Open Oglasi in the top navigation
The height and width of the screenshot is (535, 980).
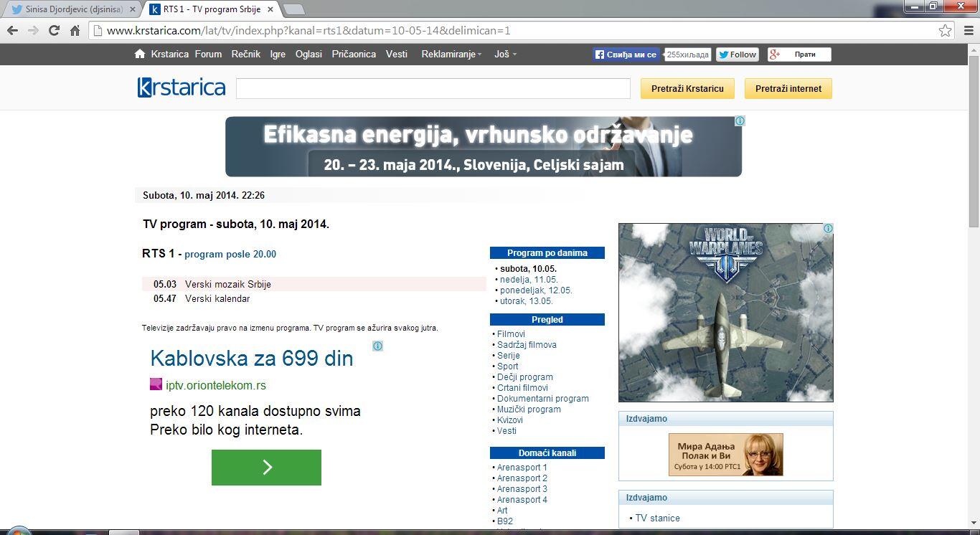pos(308,54)
